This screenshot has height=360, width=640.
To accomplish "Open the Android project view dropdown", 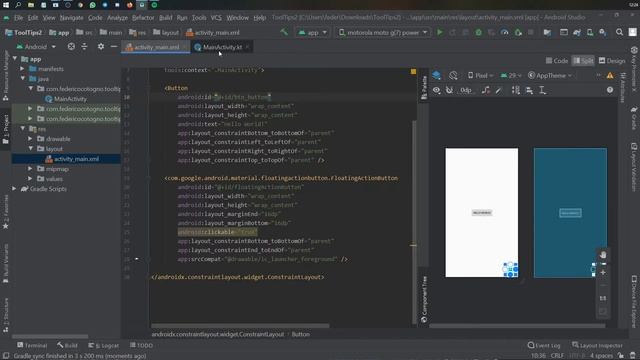I will click(x=36, y=47).
